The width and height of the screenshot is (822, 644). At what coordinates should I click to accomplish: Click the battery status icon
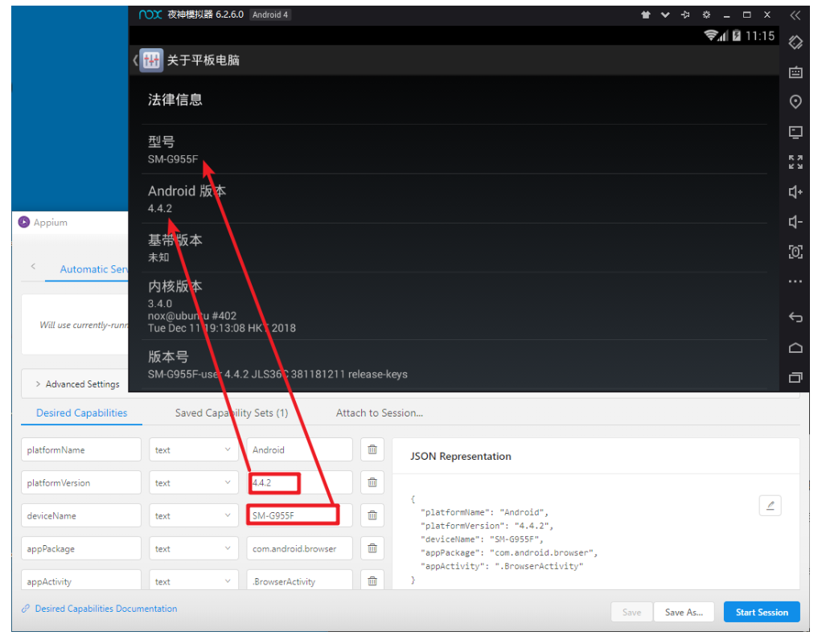[x=737, y=35]
